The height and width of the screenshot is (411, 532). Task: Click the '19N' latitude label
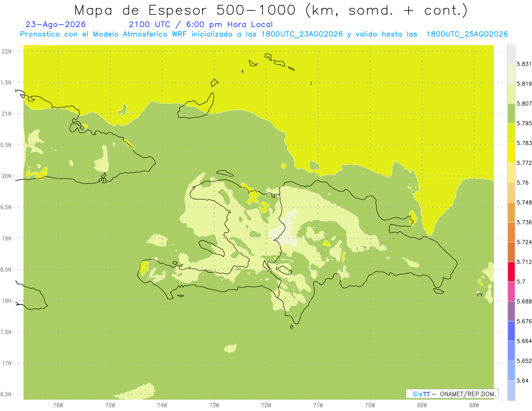[7, 239]
